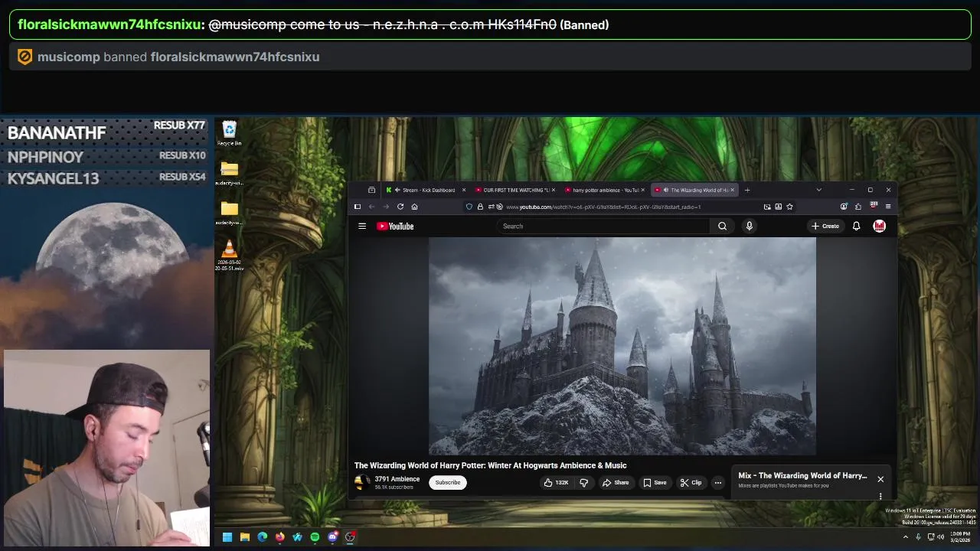
Task: Toggle reader view icon in address bar
Action: pyautogui.click(x=779, y=207)
